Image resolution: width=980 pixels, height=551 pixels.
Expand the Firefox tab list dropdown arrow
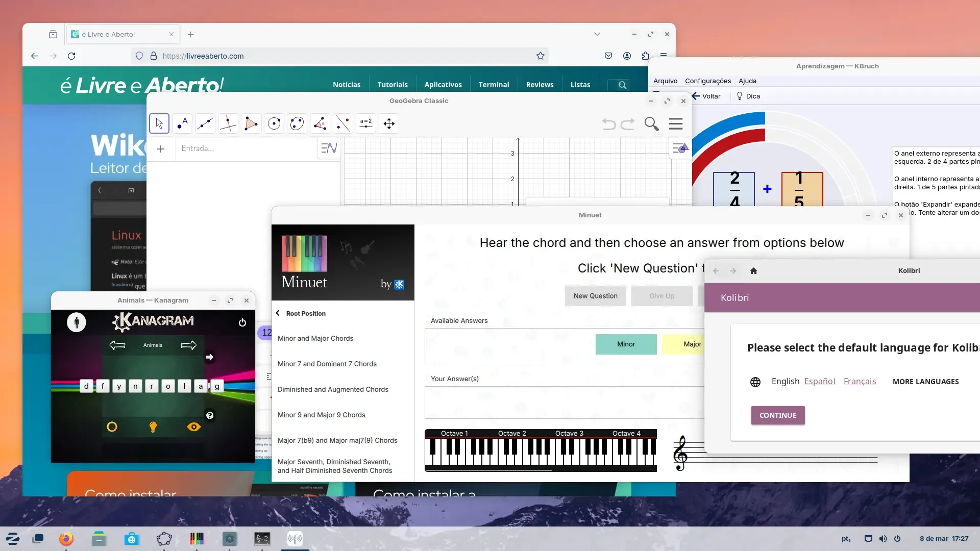pyautogui.click(x=597, y=34)
